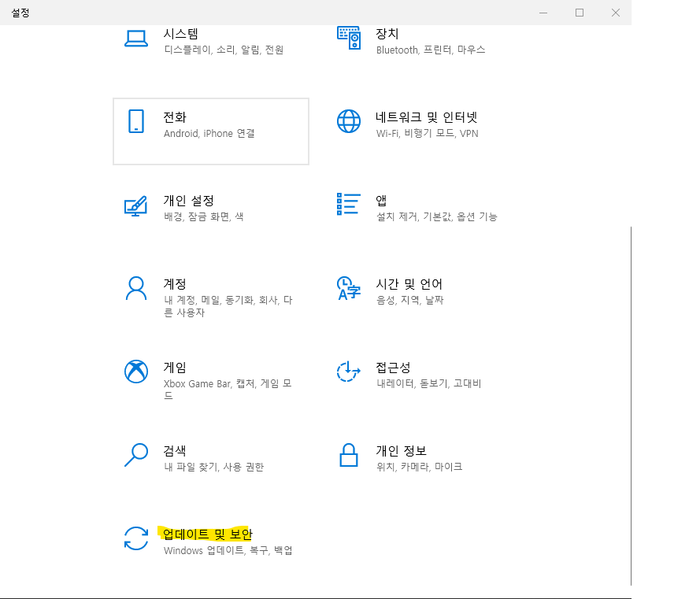Screen dimensions: 700x599
Task: Click the globe icon for 네트워크 및 인터넷
Action: 349,121
